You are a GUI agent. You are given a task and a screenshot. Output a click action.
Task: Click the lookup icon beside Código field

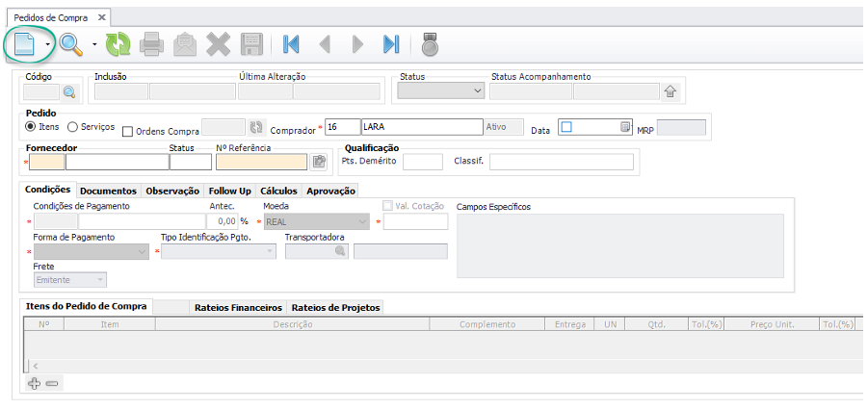click(x=69, y=92)
